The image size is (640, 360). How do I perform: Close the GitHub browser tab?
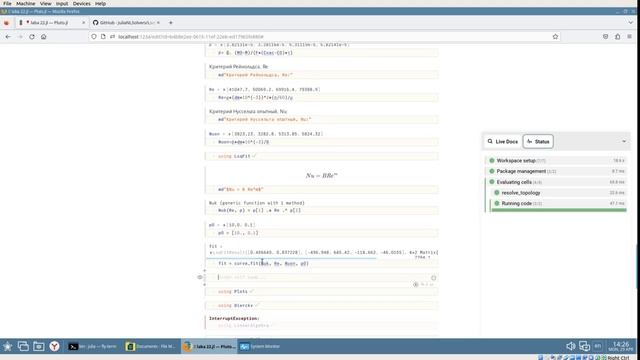tap(158, 23)
